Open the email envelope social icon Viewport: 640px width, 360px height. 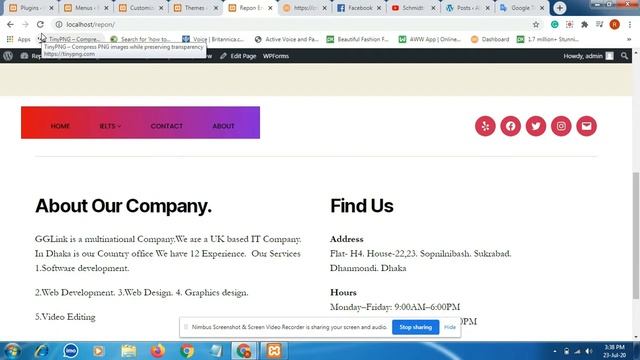586,126
